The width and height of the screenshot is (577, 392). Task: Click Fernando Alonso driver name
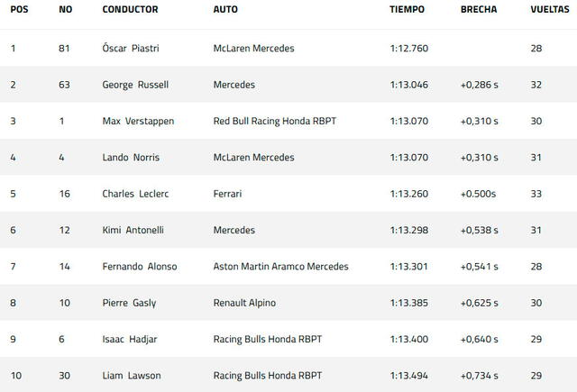tap(140, 266)
